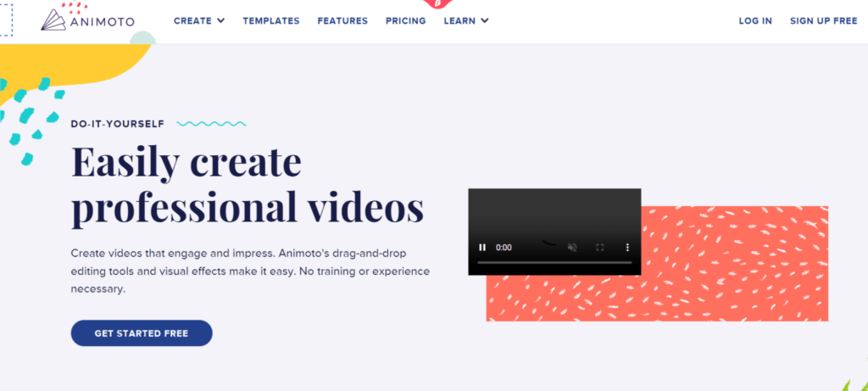Click the Learn menu label
The image size is (868, 391).
click(459, 21)
